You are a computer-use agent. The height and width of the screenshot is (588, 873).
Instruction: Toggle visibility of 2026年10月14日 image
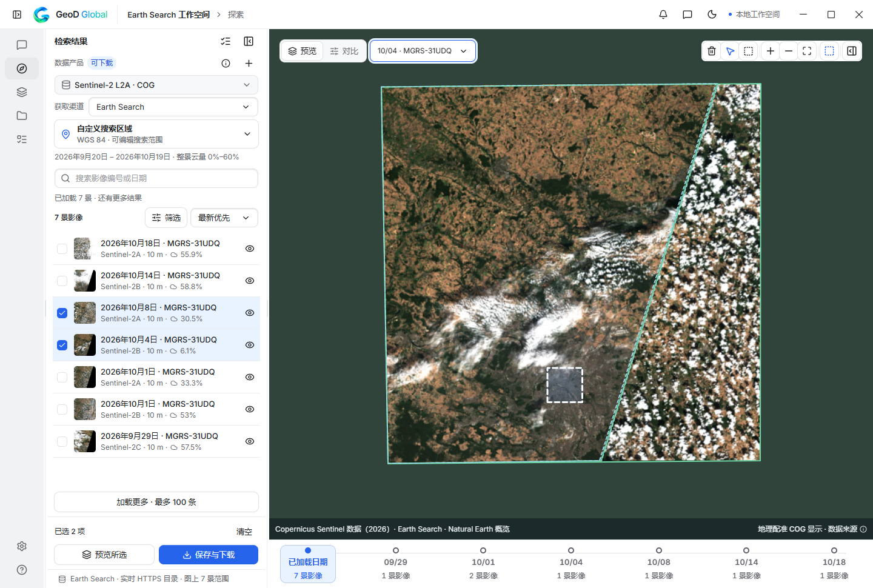[x=250, y=281]
